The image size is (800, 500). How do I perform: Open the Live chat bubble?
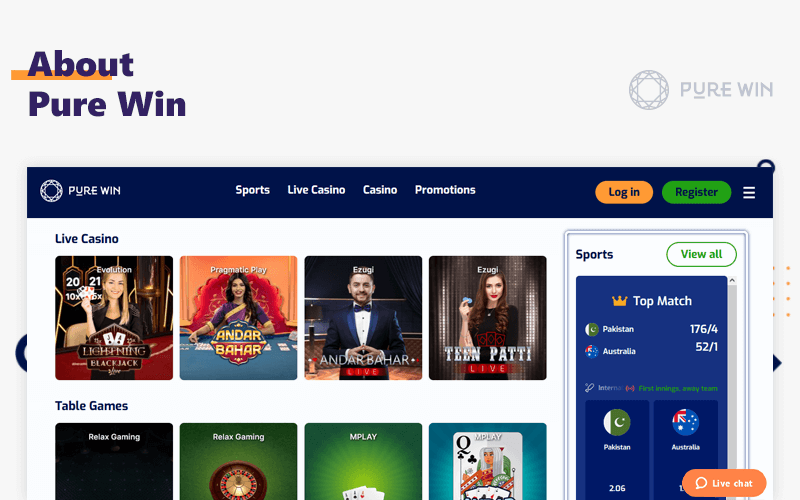(x=724, y=483)
